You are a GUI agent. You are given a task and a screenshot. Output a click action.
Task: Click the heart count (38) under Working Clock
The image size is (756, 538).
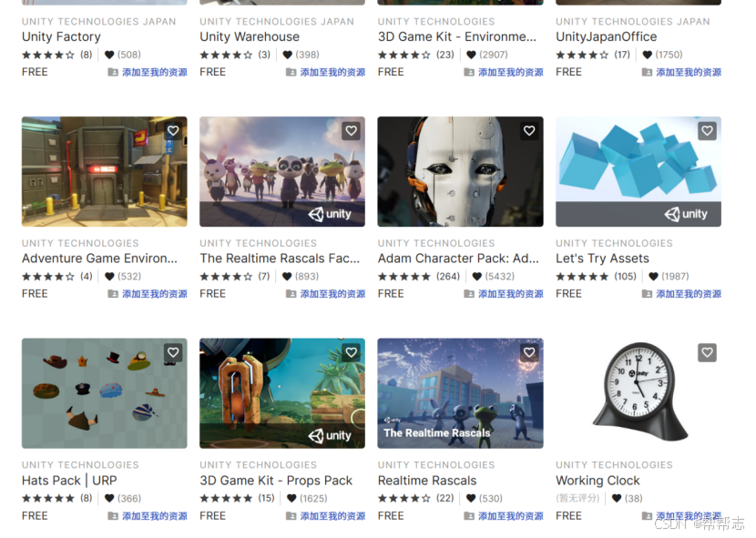coord(628,499)
